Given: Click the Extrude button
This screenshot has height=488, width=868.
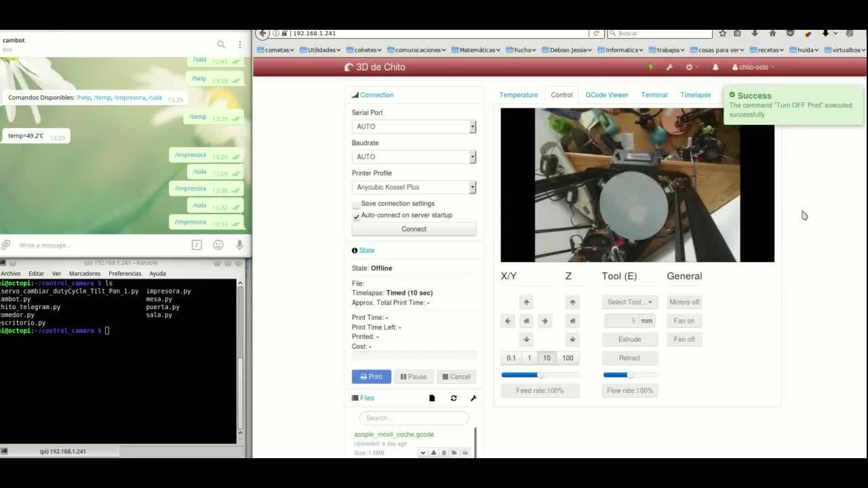Looking at the screenshot, I should tap(629, 339).
